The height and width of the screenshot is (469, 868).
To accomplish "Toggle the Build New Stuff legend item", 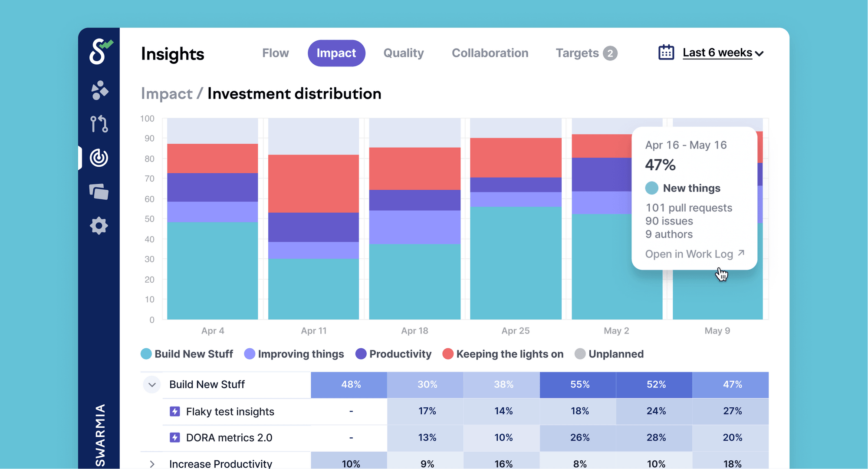I will pyautogui.click(x=187, y=354).
